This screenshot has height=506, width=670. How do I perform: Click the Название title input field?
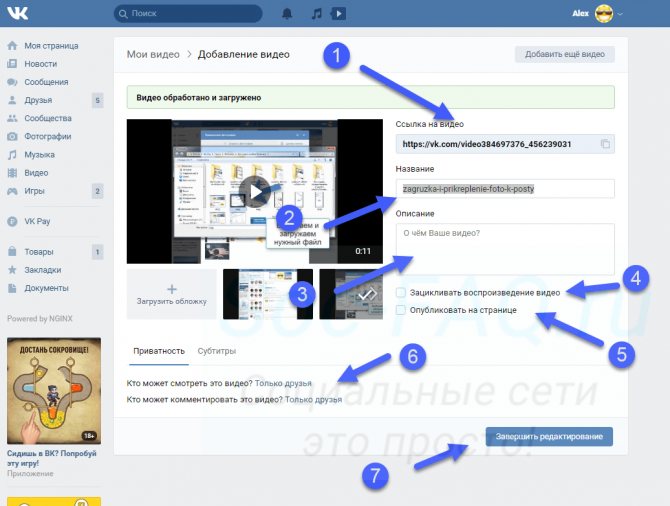coord(505,188)
